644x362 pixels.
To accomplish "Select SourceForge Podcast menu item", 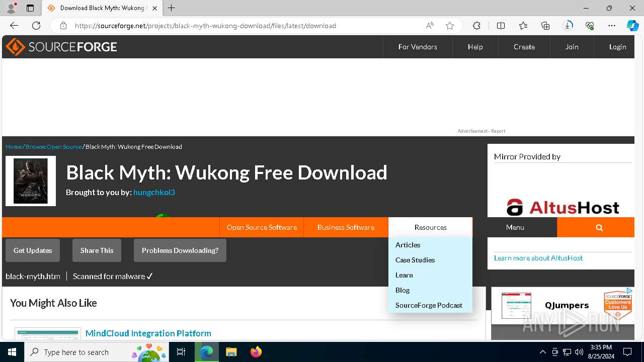I will point(429,305).
